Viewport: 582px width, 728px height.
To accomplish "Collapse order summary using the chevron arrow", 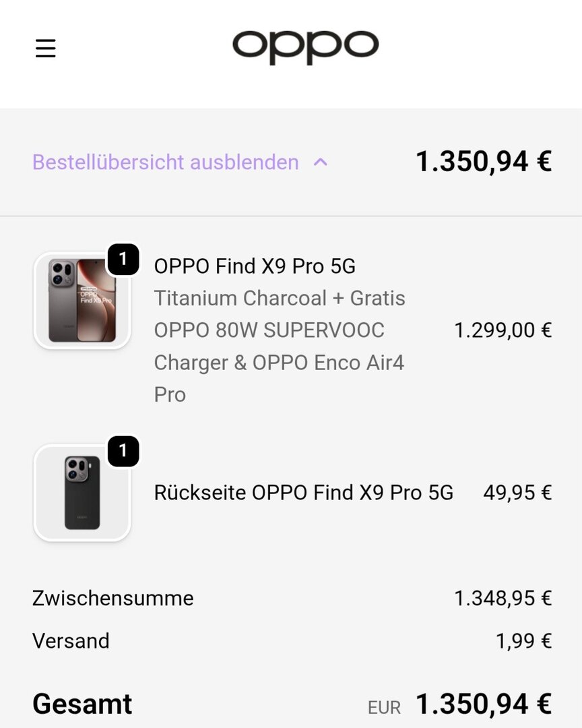I will coord(321,162).
